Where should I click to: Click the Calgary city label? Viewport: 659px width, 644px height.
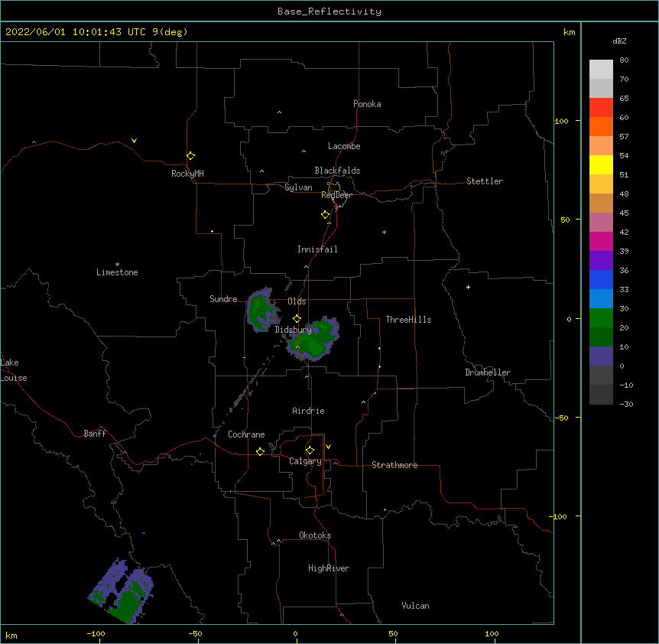(305, 461)
